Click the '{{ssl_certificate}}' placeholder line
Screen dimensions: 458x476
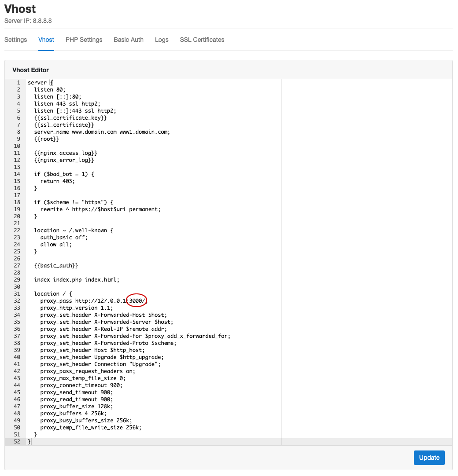64,125
